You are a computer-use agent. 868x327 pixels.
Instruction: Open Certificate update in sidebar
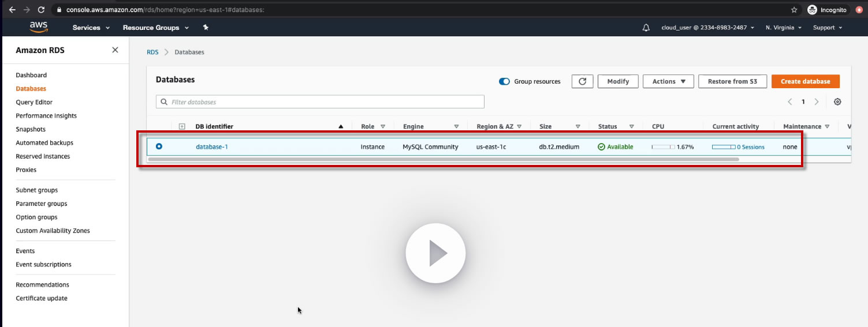[42, 298]
